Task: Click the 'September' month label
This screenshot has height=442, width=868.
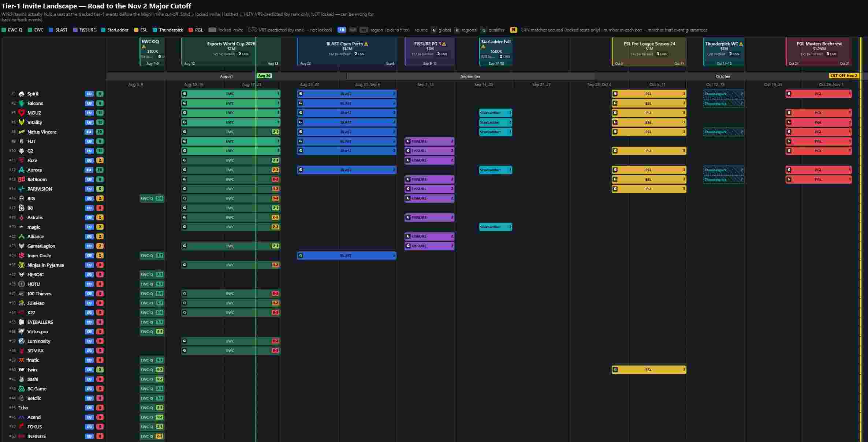Action: click(x=470, y=76)
